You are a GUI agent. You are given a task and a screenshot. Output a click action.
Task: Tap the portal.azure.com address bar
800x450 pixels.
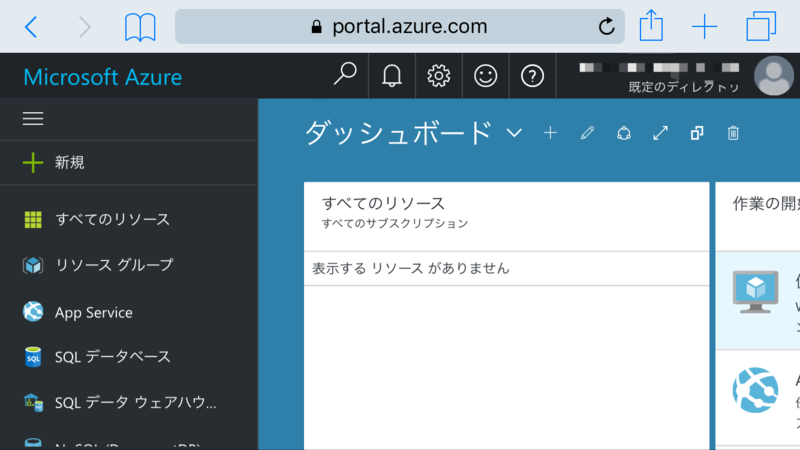click(399, 27)
